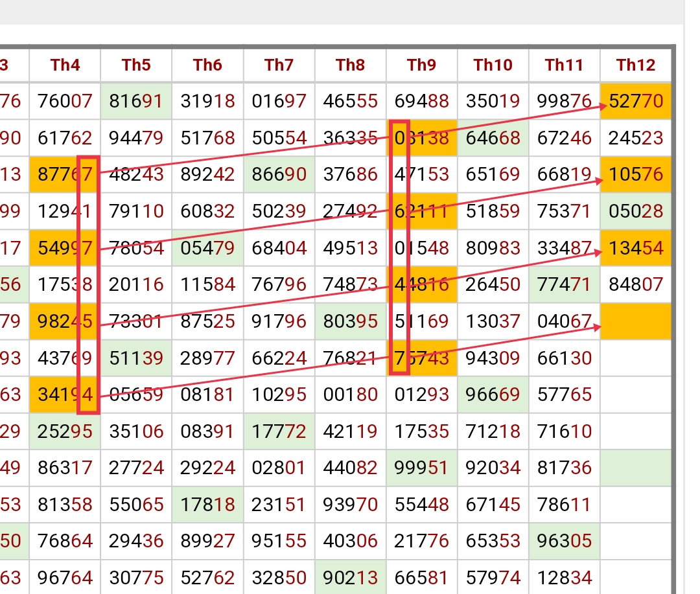The image size is (700, 594).
Task: Select the number 71218
Action: pos(494,431)
